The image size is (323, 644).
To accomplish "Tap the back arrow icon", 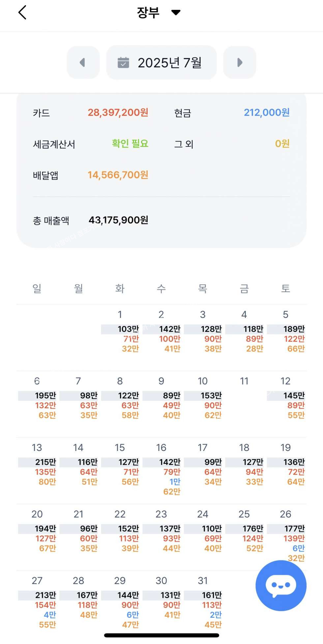I will [22, 13].
